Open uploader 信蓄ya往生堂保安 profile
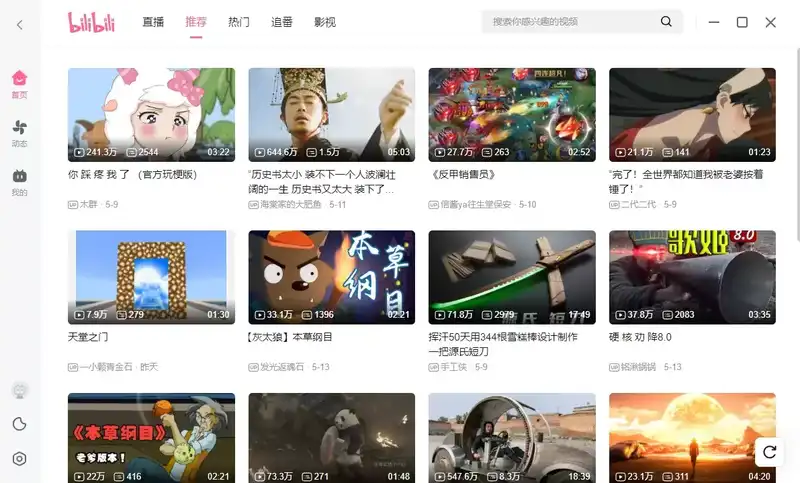Viewport: 800px width, 483px height. pos(476,204)
